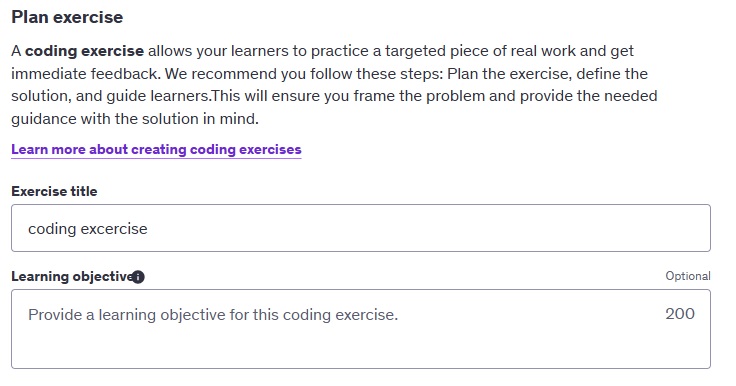Click the blank lower area of Learning objective box
736x386 pixels.
click(x=361, y=348)
